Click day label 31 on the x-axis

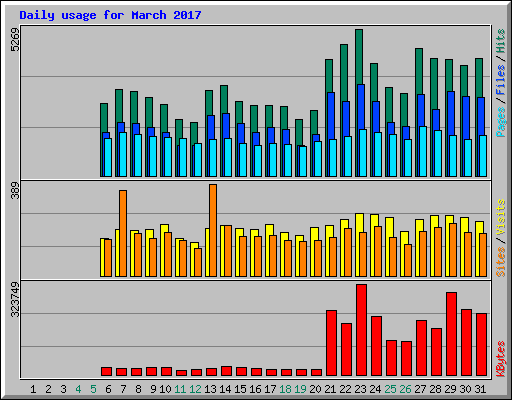[x=480, y=389]
